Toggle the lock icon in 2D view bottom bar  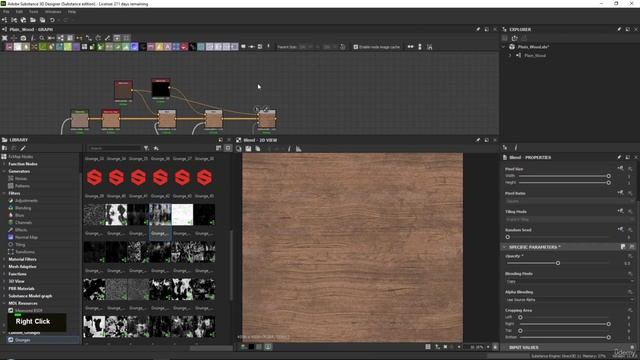point(495,347)
